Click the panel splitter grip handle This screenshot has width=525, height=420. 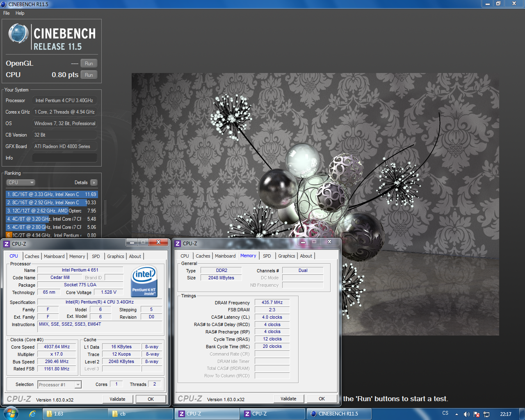click(105, 212)
